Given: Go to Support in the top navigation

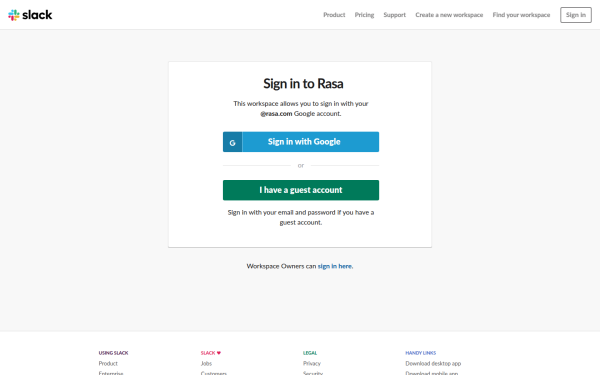Looking at the screenshot, I should point(395,15).
